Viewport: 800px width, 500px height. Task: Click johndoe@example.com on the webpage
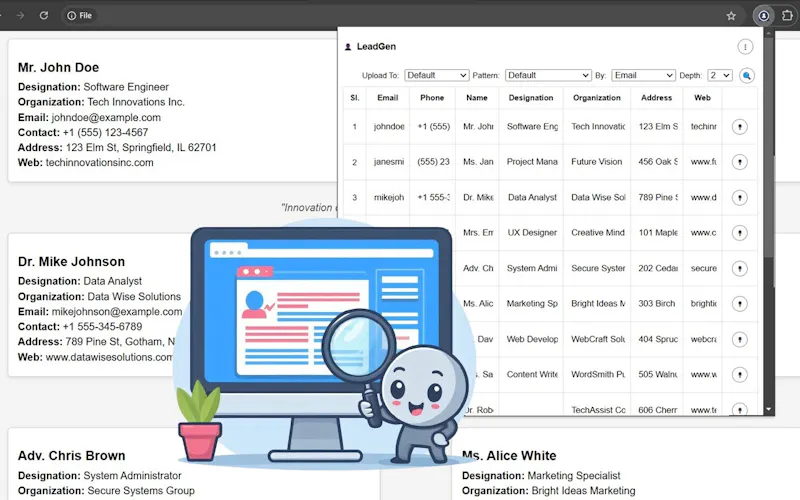106,117
